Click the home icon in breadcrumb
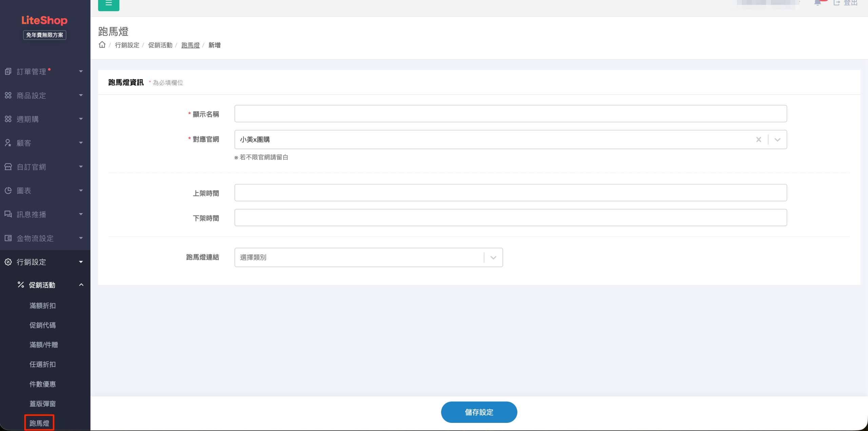 coord(102,45)
